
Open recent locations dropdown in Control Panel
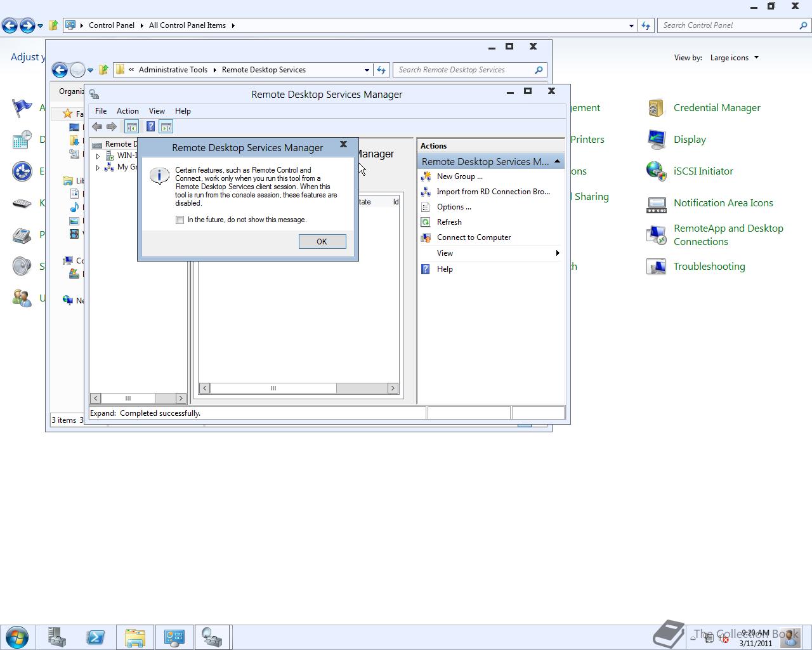pos(40,26)
